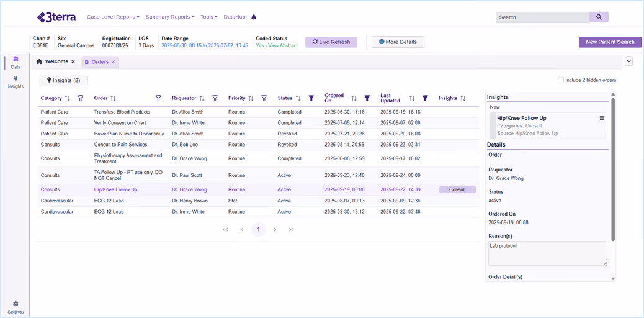Image resolution: width=644 pixels, height=318 pixels.
Task: Open the Status column filter
Action: point(311,98)
